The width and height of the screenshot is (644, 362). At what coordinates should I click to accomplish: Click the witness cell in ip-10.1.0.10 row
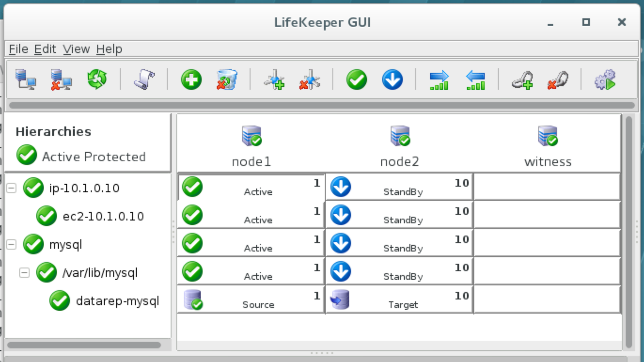pos(548,187)
